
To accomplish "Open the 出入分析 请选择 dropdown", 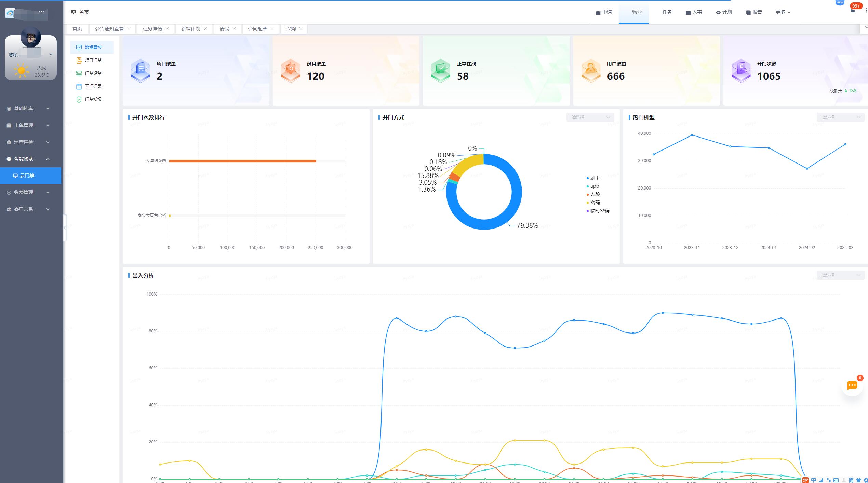I will click(x=840, y=275).
